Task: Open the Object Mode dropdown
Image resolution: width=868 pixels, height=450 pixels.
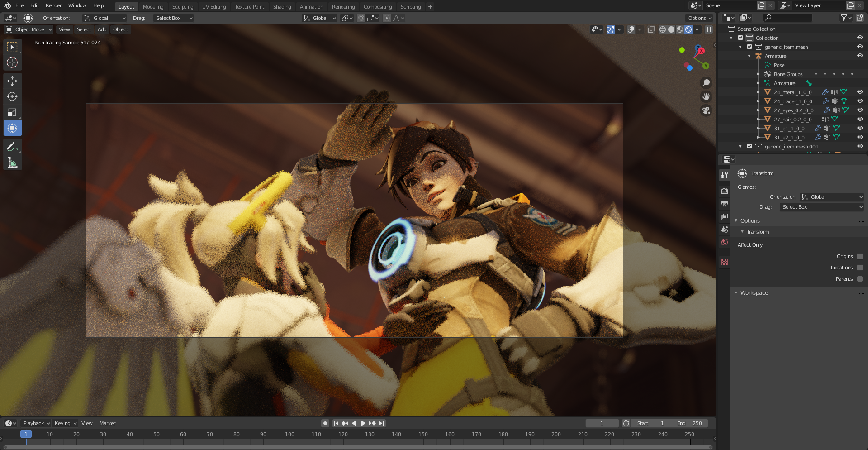Action: click(x=29, y=29)
